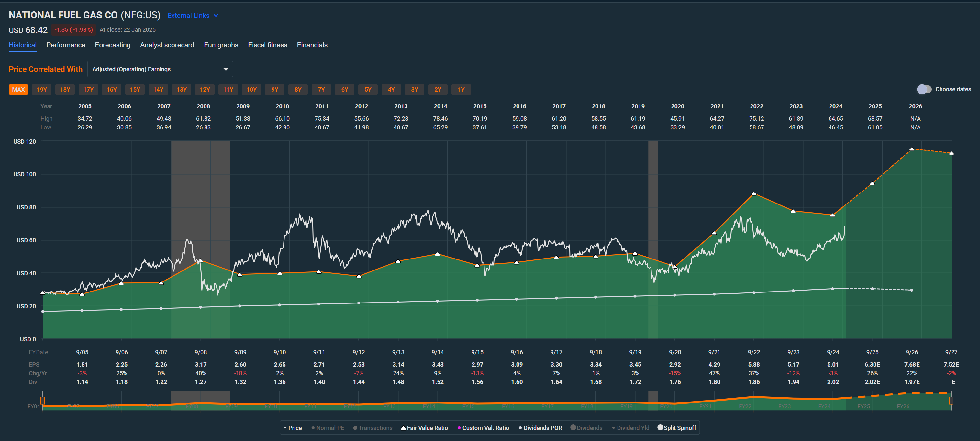Show the 4Y chart range
980x441 pixels.
pyautogui.click(x=391, y=90)
